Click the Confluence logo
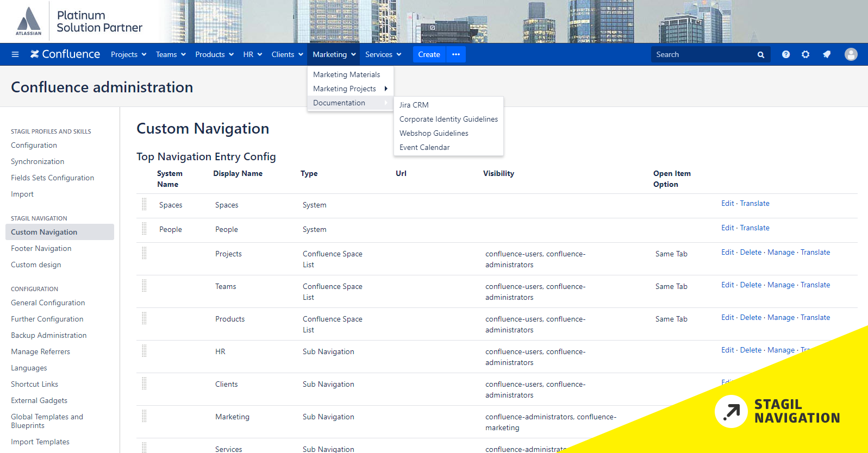Image resolution: width=868 pixels, height=453 pixels. pyautogui.click(x=65, y=54)
